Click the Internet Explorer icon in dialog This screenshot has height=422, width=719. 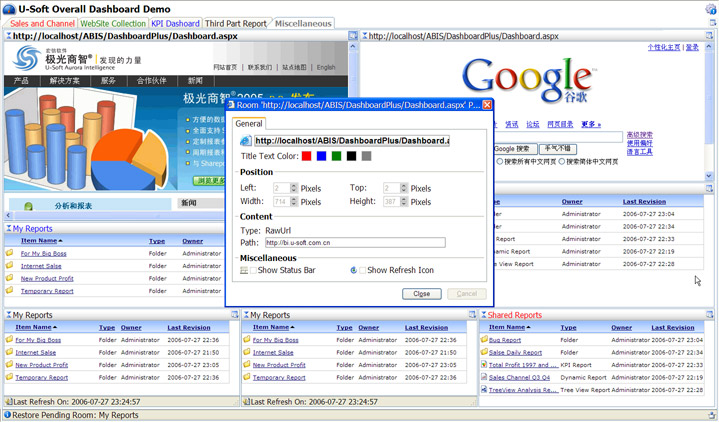[x=246, y=140]
